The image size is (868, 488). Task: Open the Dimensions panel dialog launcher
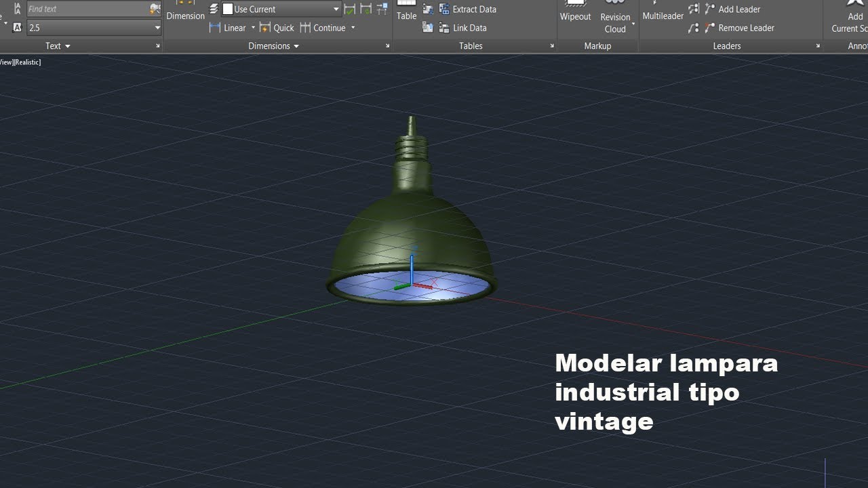388,46
